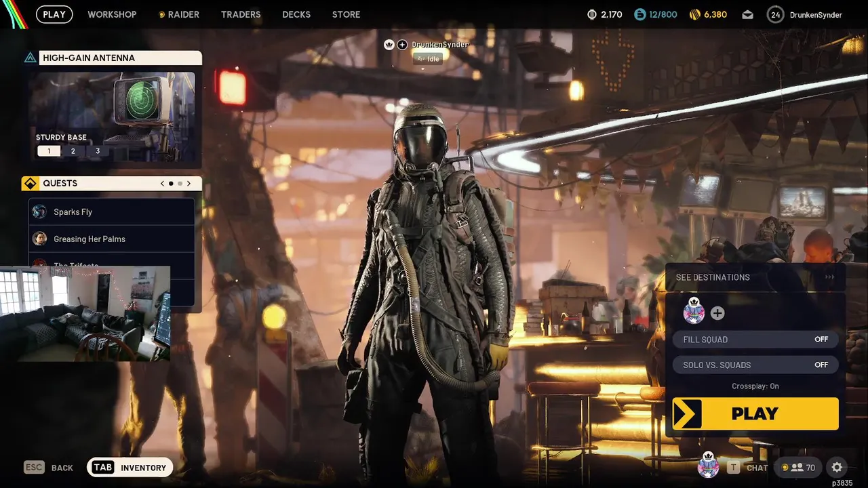This screenshot has width=868, height=488.
Task: Click the yellow chevron on the PLAY button
Action: click(687, 413)
